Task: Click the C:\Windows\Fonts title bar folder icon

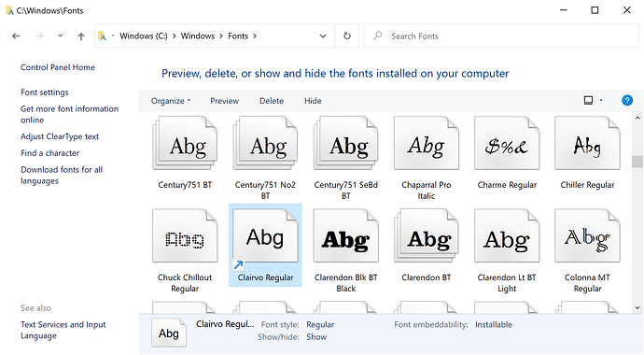Action: pyautogui.click(x=9, y=10)
